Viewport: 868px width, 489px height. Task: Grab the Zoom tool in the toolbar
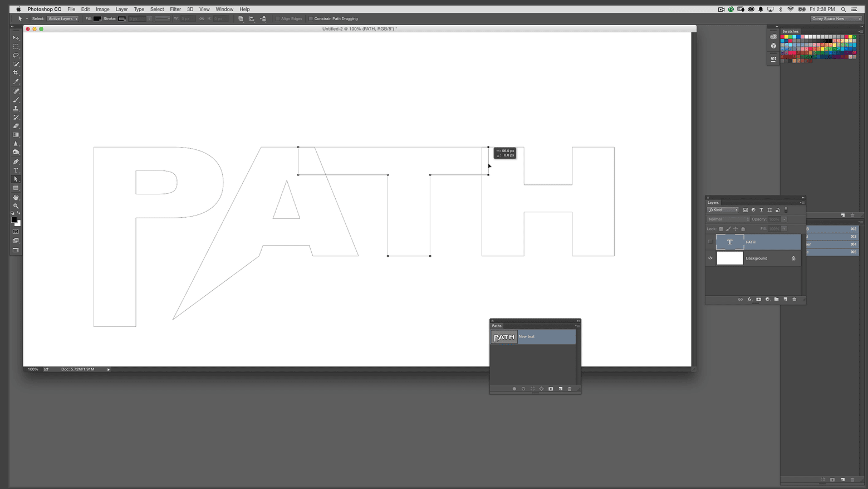16,206
